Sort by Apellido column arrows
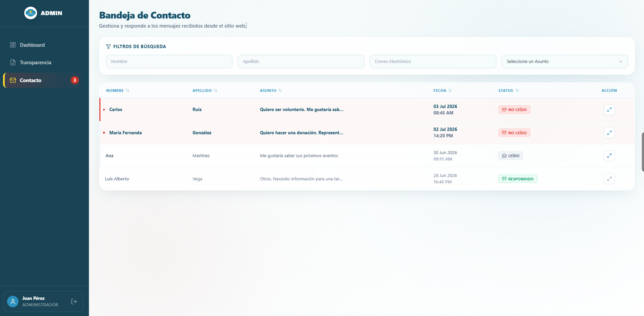This screenshot has width=644, height=316. click(x=216, y=91)
